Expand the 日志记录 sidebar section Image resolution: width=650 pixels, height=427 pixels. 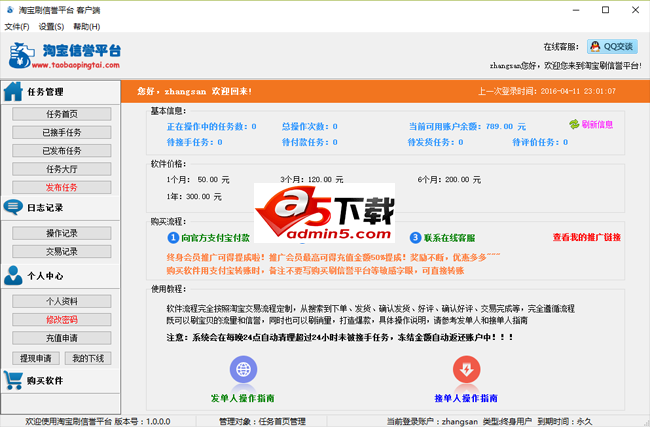pos(61,208)
